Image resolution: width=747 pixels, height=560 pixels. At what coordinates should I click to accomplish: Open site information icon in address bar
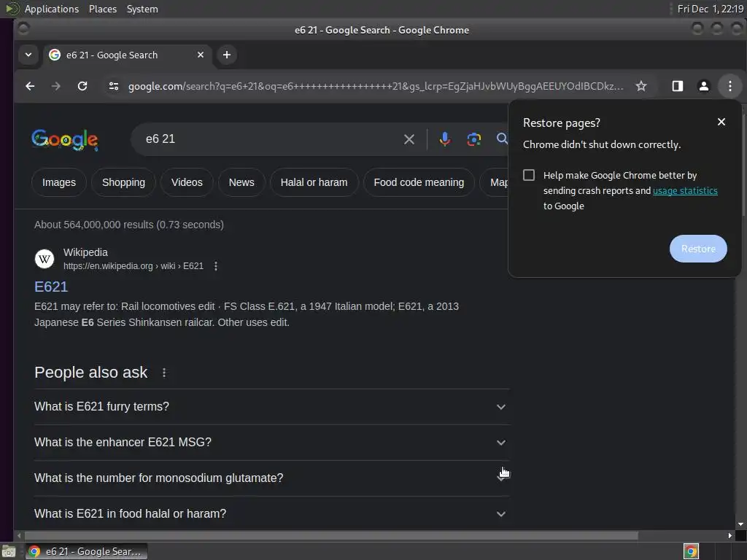click(x=113, y=86)
